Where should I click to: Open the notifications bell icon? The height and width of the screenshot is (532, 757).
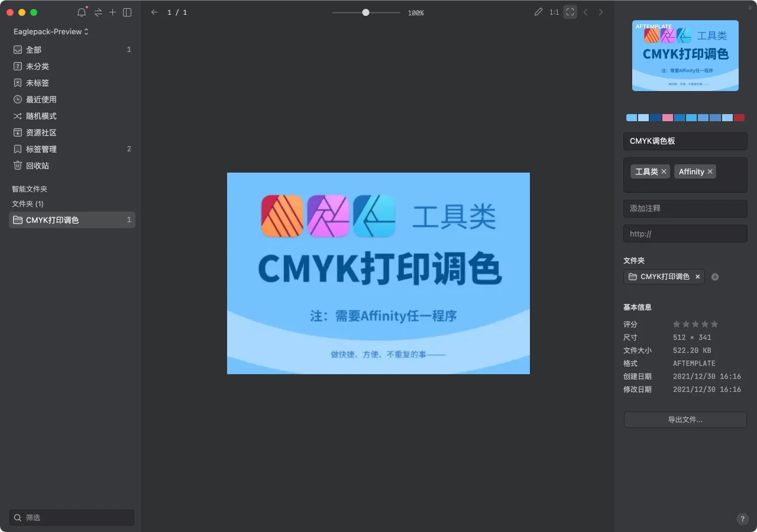click(82, 12)
